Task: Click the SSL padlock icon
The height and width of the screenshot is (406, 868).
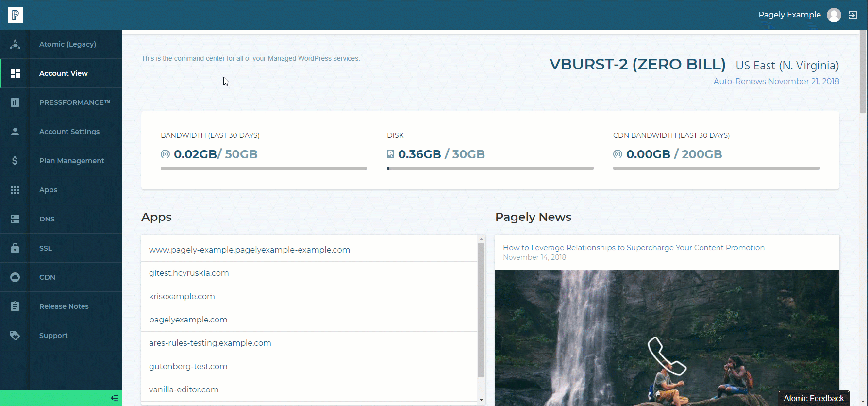Action: coord(15,248)
